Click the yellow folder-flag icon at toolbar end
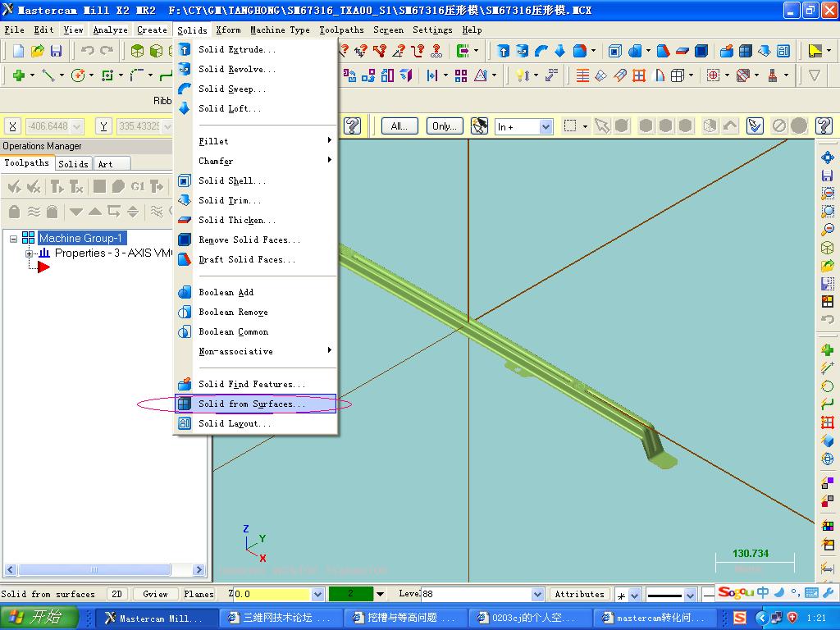 coord(815,51)
